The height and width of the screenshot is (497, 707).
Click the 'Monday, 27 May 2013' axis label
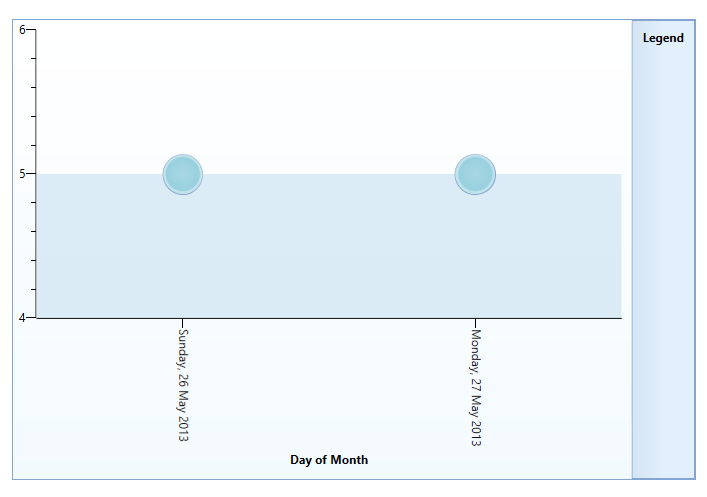[x=476, y=385]
